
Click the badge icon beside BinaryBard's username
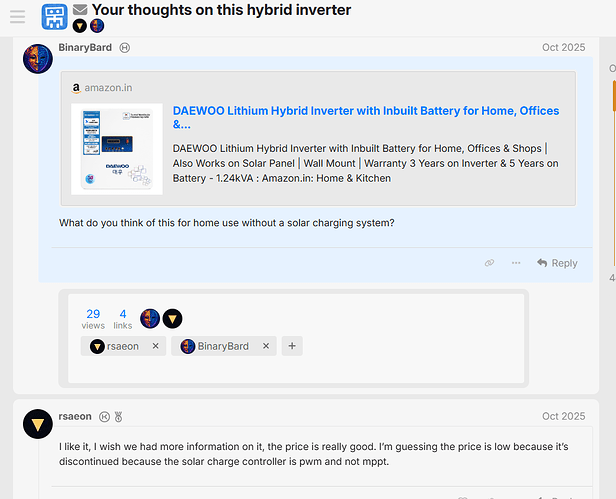click(x=125, y=48)
